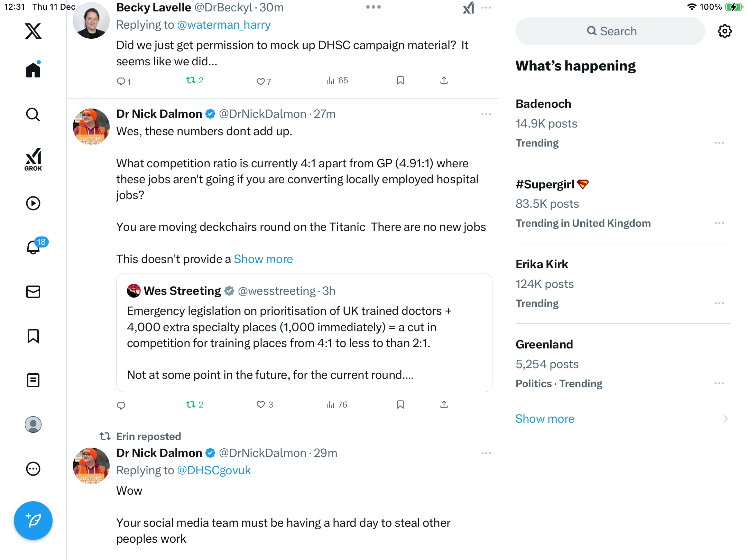
Task: Open direct messages envelope icon
Action: (x=33, y=292)
